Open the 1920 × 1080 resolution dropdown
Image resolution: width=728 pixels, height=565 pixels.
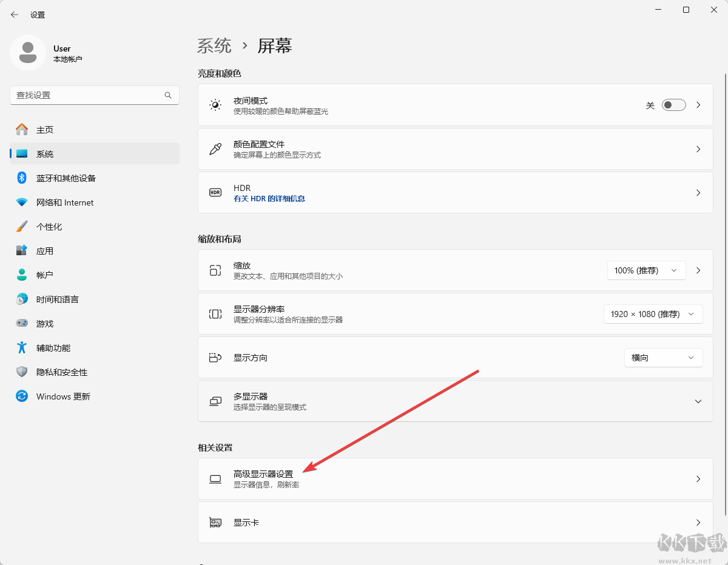653,313
